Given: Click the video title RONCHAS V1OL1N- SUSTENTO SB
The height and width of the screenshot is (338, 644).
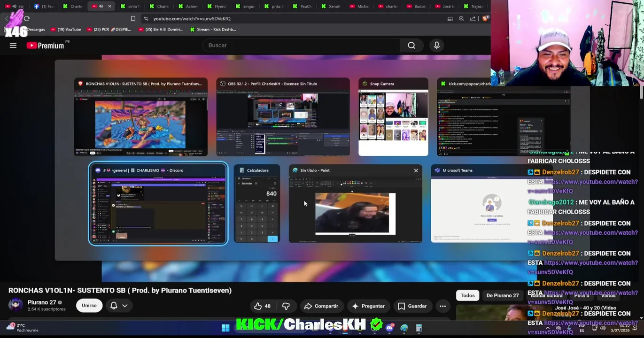Looking at the screenshot, I should (x=120, y=291).
